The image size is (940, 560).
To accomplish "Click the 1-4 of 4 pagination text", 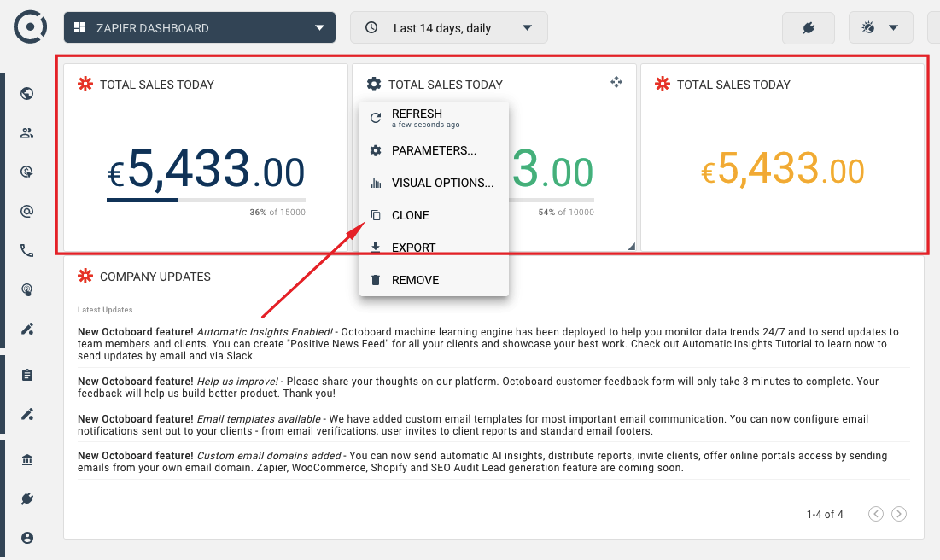I will [825, 515].
